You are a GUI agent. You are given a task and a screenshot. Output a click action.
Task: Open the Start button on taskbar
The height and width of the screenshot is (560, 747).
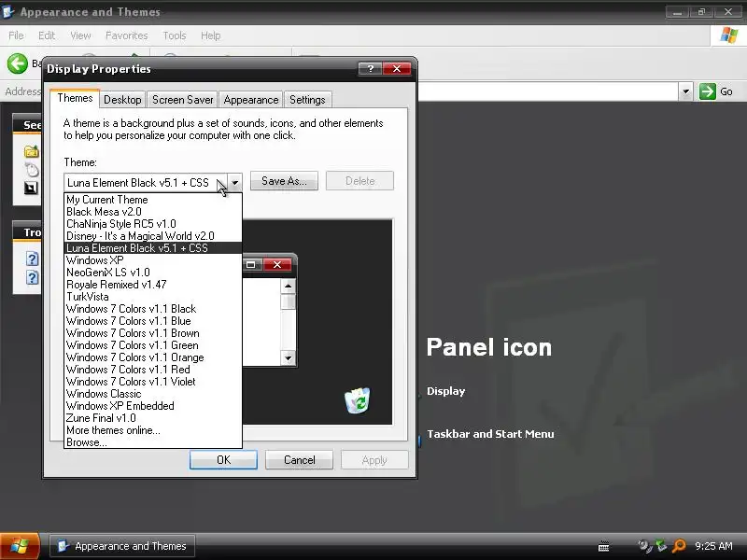(20, 546)
